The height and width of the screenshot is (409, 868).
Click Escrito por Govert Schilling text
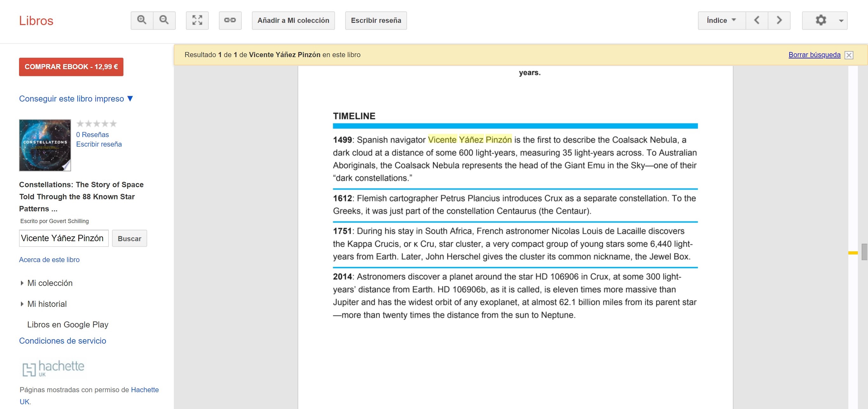coord(54,221)
